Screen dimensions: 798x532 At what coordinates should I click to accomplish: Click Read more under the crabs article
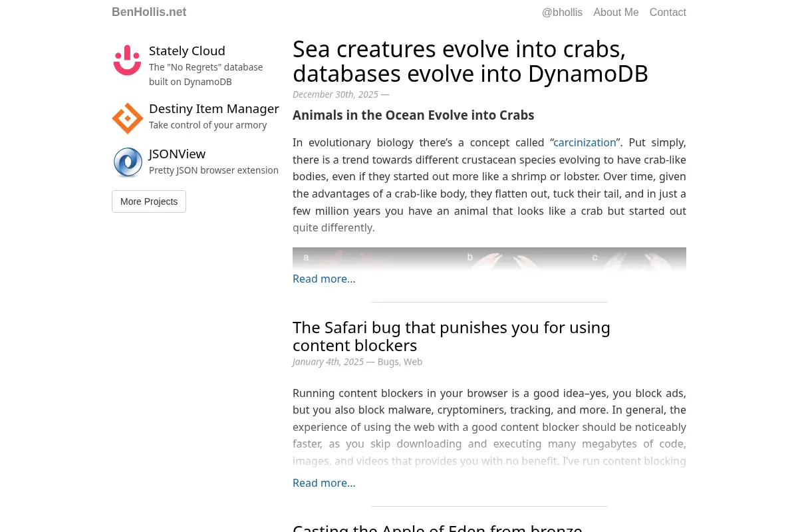pyautogui.click(x=324, y=279)
